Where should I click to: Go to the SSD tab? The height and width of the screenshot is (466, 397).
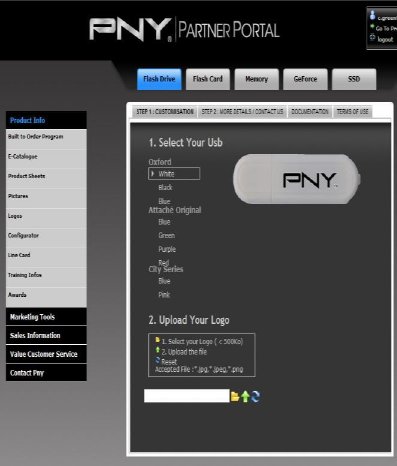click(x=354, y=79)
